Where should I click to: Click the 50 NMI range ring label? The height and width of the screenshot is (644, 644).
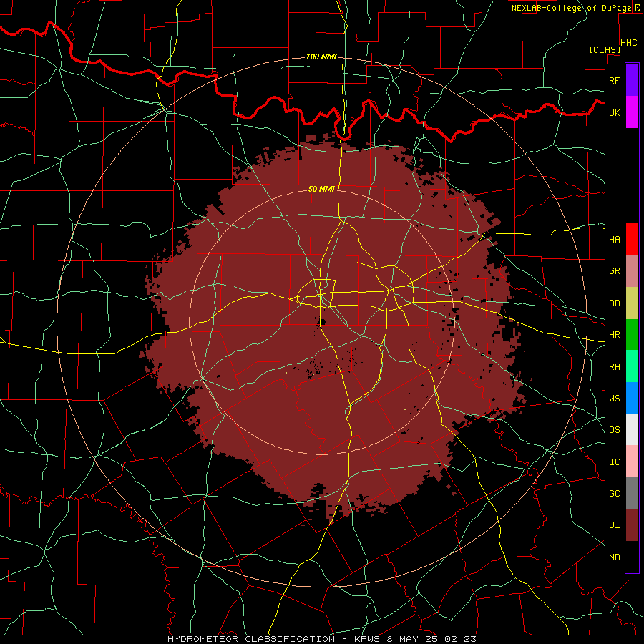tap(321, 189)
